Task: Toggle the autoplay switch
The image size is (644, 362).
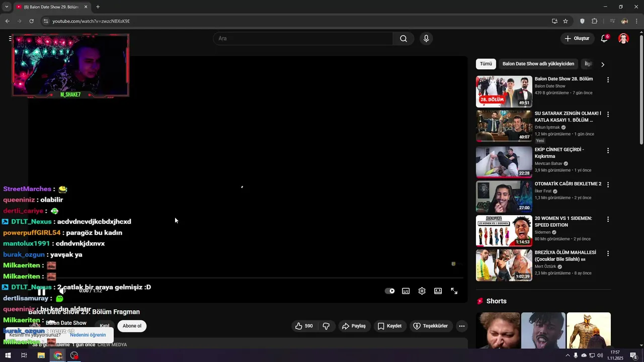Action: tap(390, 291)
